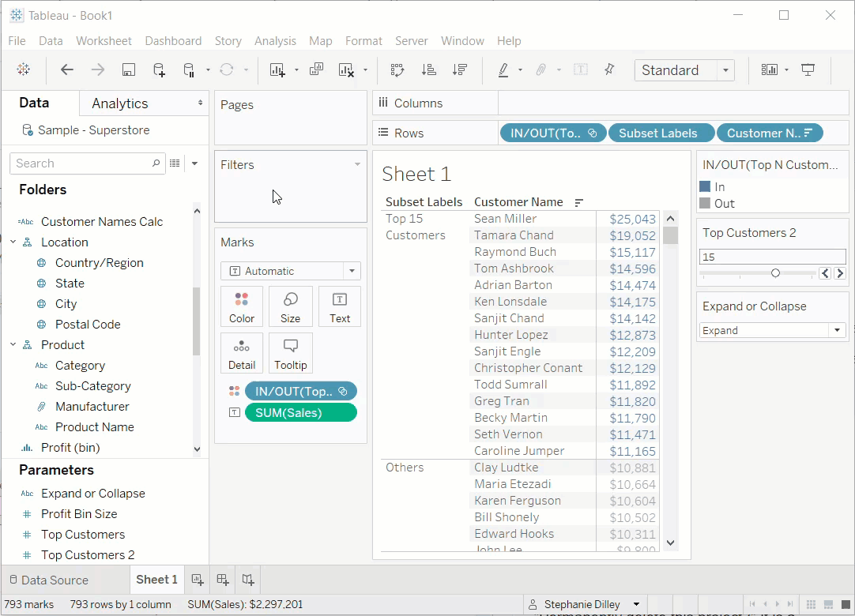Click the Tooltip button on Marks card
Image resolution: width=855 pixels, height=616 pixels.
click(290, 353)
